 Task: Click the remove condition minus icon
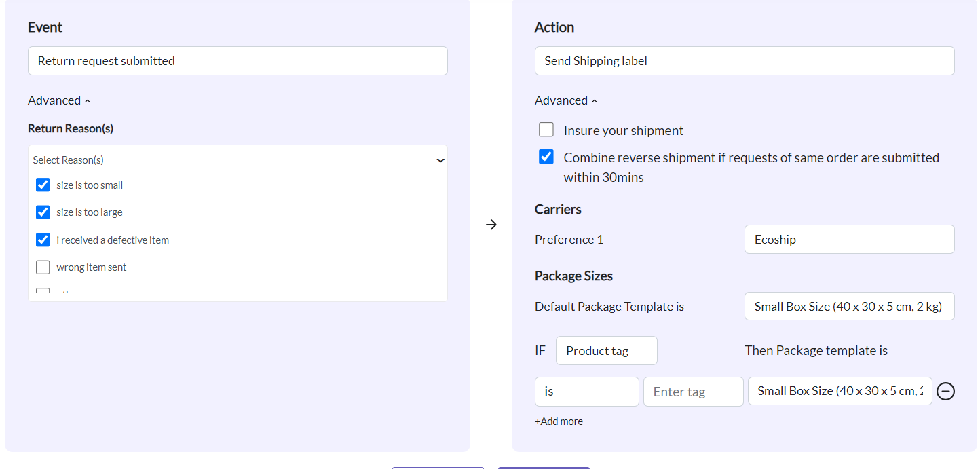click(x=945, y=392)
